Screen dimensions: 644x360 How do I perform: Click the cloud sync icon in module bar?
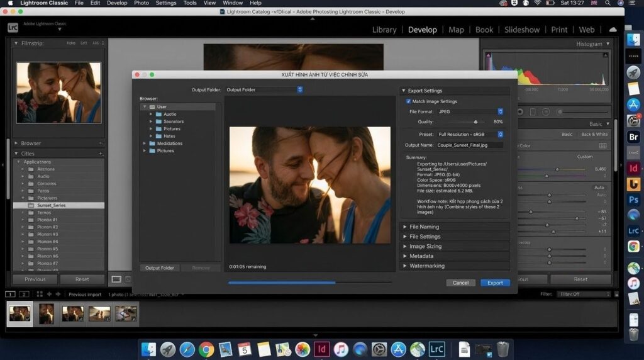[x=613, y=30]
